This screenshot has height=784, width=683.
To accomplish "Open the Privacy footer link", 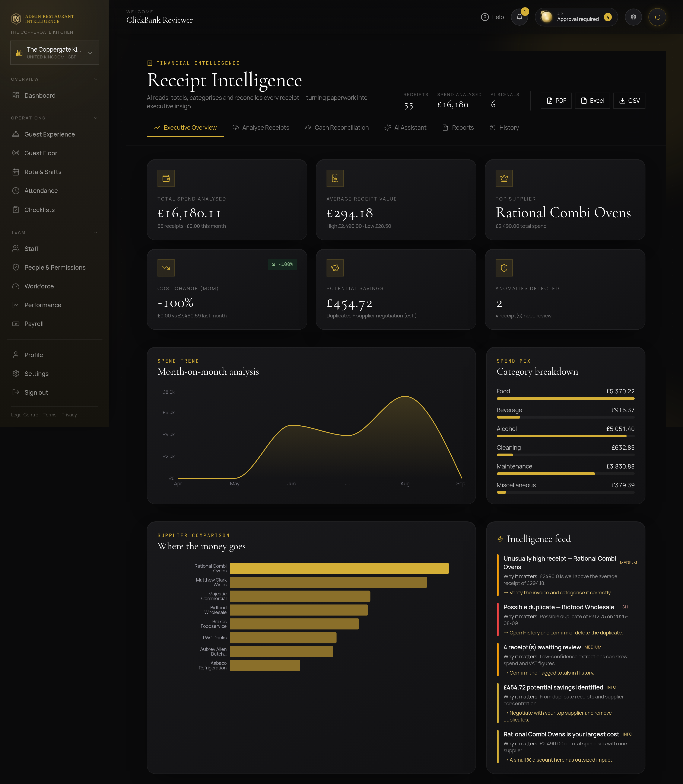I will (69, 415).
